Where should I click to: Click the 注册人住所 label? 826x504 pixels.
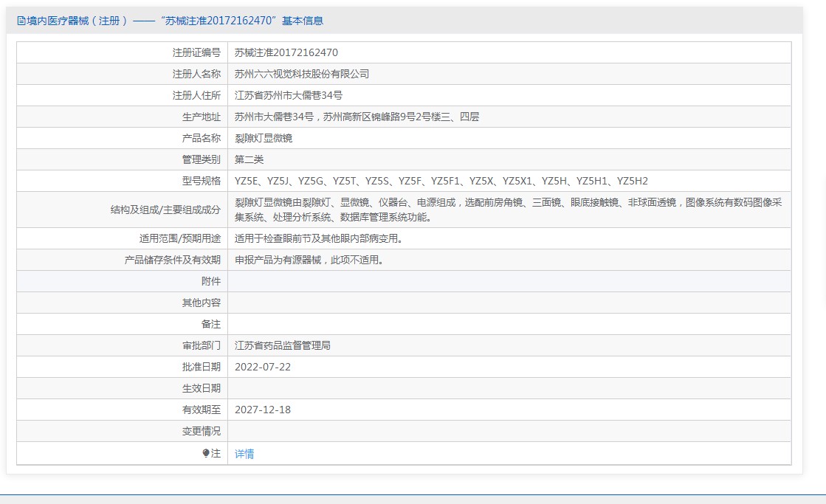(196, 95)
